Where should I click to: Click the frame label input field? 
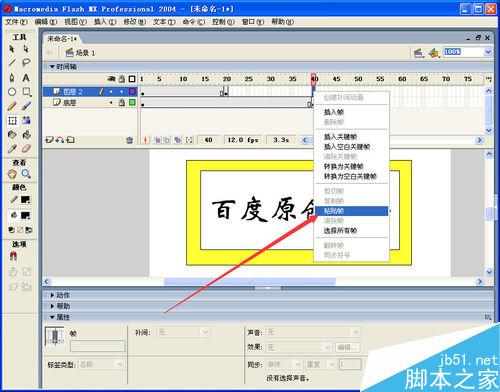(98, 346)
